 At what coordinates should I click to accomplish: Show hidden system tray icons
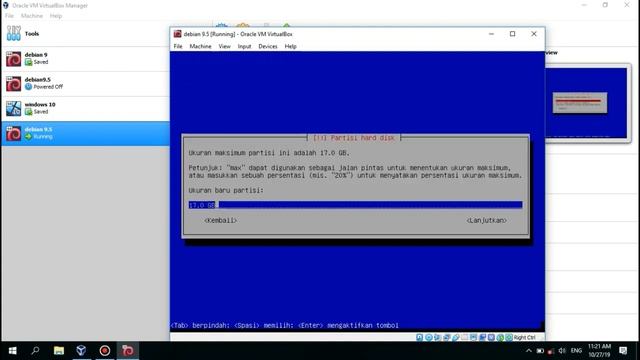pos(529,351)
